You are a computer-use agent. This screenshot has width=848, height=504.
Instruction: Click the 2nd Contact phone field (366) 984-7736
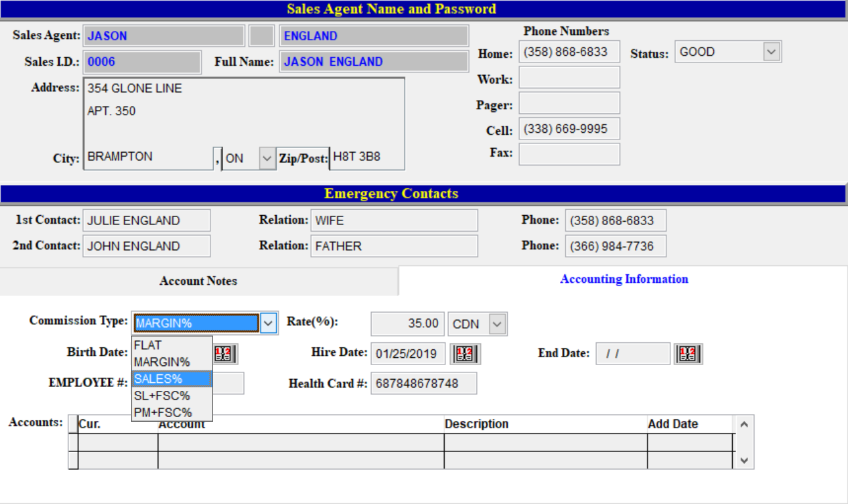[x=615, y=246]
